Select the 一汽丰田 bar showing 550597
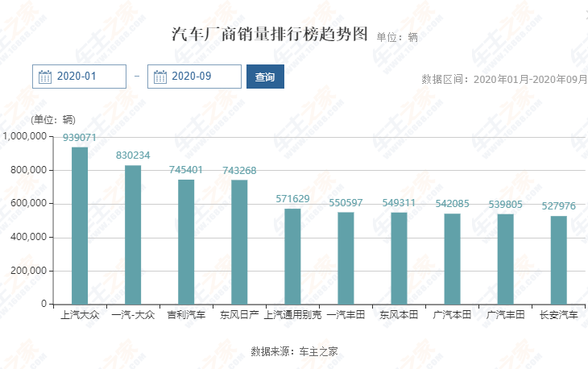588x369 pixels. click(x=346, y=258)
